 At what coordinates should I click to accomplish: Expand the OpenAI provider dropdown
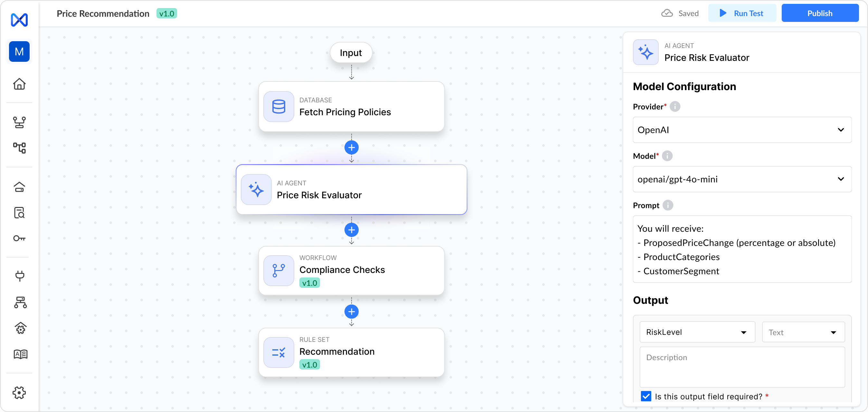point(742,130)
